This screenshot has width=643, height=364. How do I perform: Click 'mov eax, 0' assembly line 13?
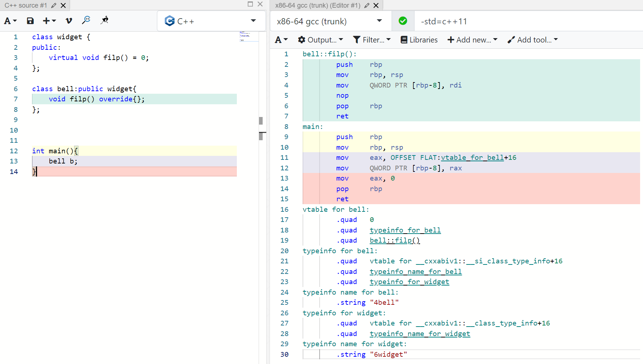click(x=365, y=178)
